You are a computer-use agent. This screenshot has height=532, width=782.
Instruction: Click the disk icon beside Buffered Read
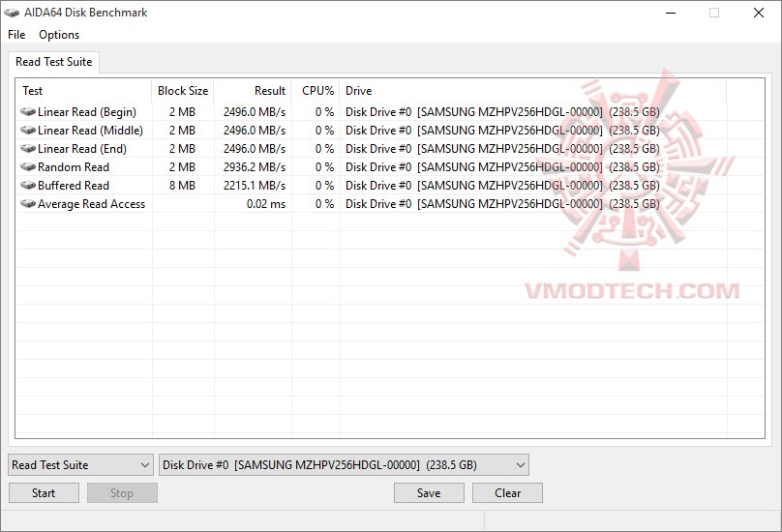pyautogui.click(x=28, y=186)
